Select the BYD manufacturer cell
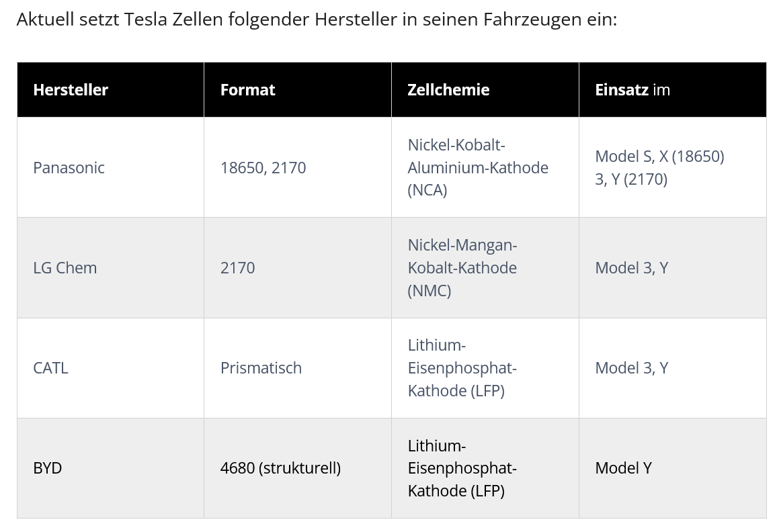Screen dimensions: 777x532 tap(47, 468)
